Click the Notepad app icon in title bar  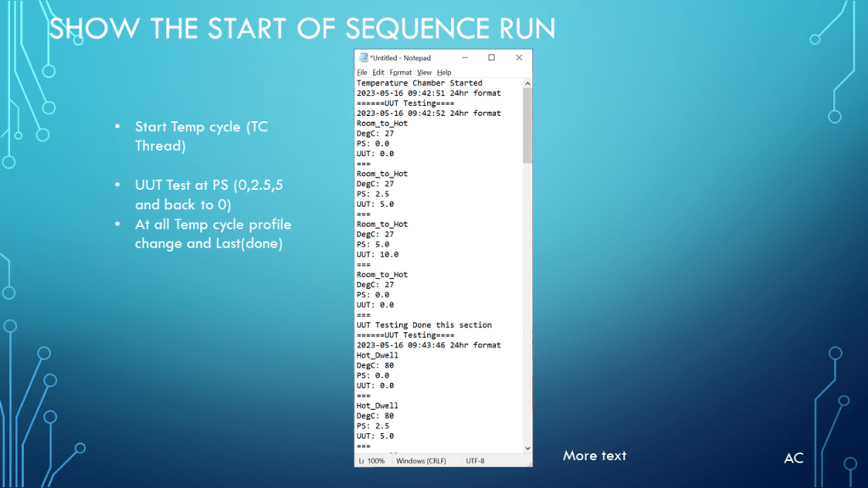click(x=363, y=58)
